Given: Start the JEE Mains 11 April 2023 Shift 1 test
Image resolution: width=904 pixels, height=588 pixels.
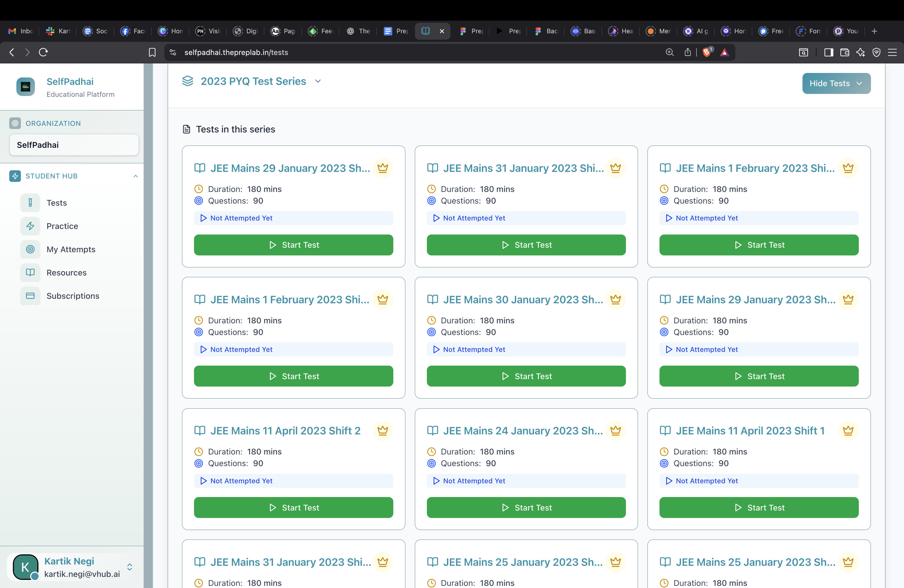Looking at the screenshot, I should pos(759,507).
